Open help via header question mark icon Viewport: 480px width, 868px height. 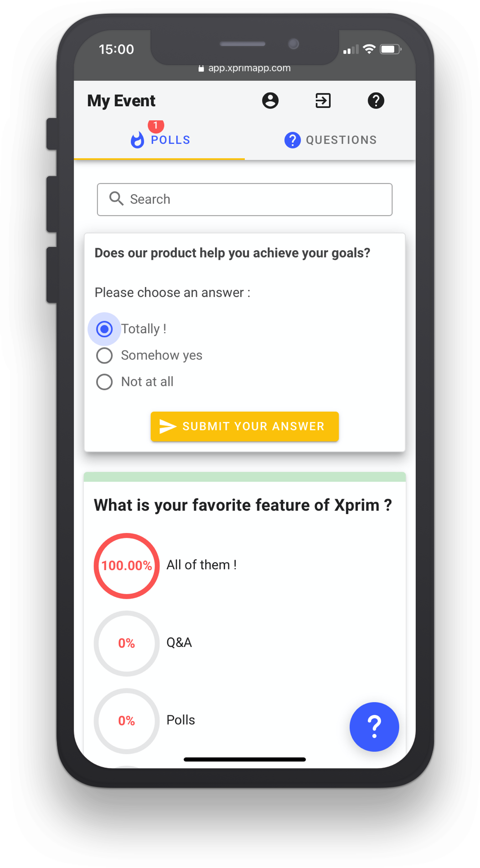376,101
